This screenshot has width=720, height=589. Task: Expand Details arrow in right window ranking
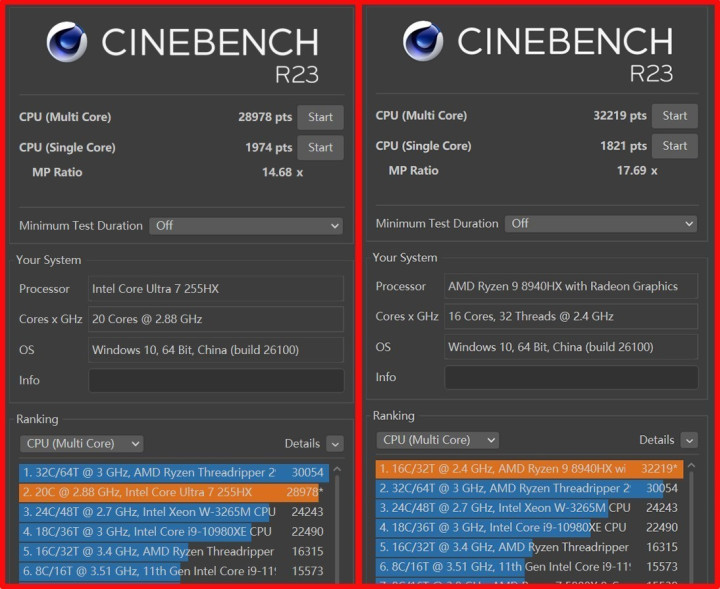tap(689, 440)
